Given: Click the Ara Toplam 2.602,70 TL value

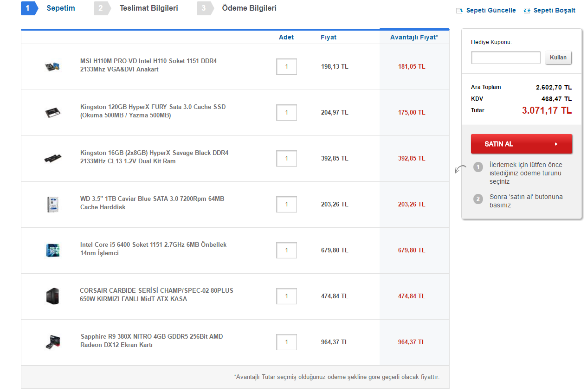Looking at the screenshot, I should (x=554, y=87).
